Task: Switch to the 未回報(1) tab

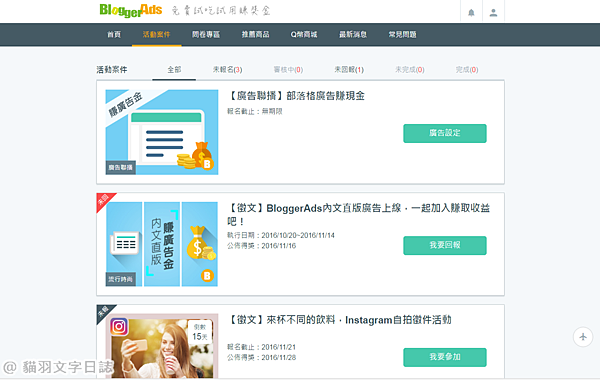Action: (349, 70)
